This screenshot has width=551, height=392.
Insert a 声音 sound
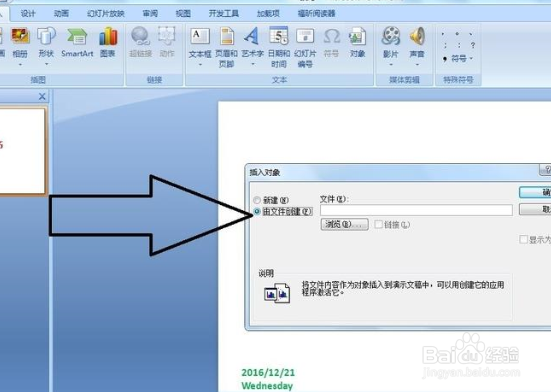[417, 37]
